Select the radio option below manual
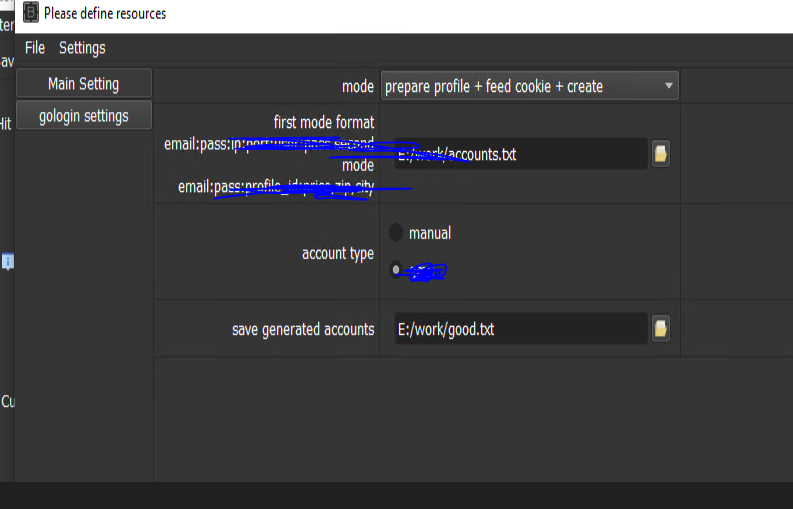 pyautogui.click(x=396, y=269)
